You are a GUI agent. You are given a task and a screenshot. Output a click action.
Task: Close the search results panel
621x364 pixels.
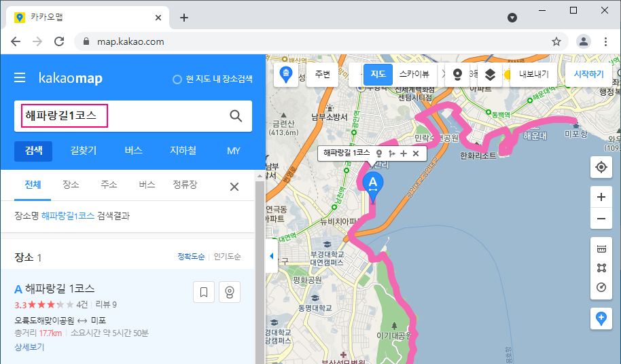234,187
